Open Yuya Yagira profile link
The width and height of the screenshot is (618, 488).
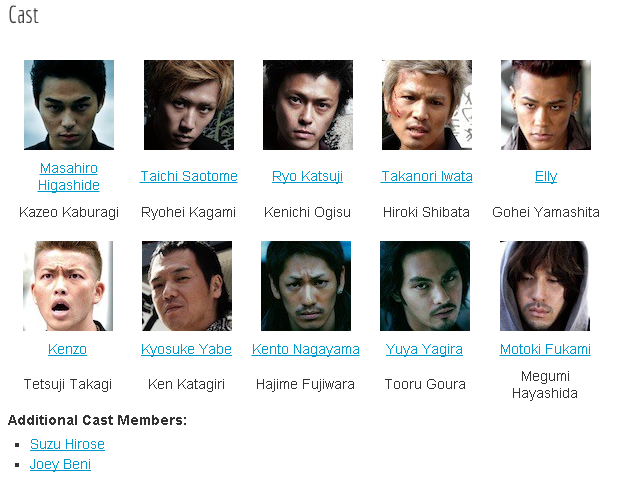pyautogui.click(x=424, y=349)
